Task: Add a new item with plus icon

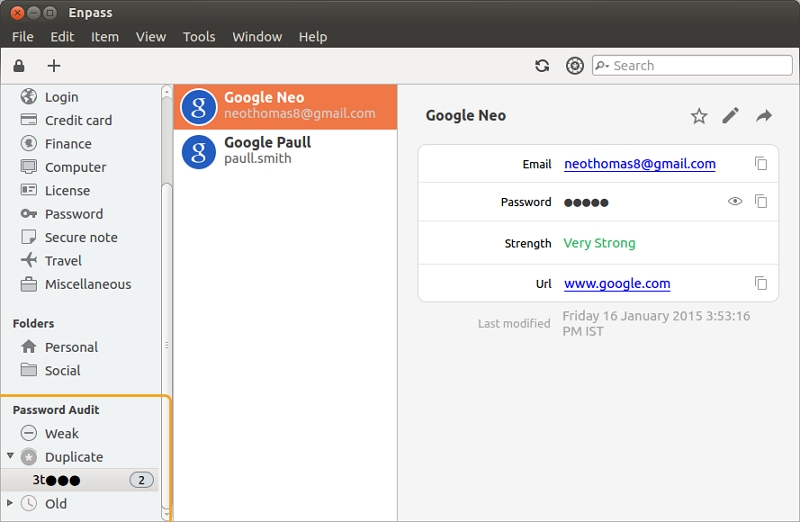Action: pyautogui.click(x=54, y=66)
